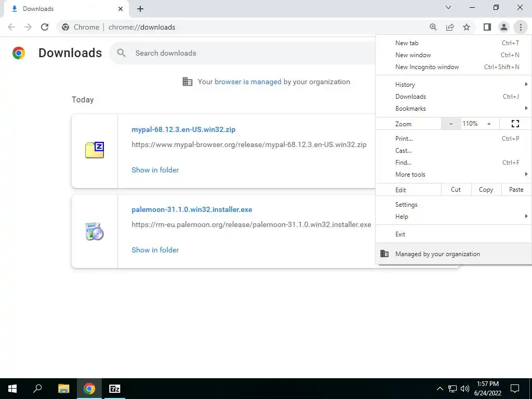Click Paste in the Edit row
Viewport: 532px width, 399px height.
tap(516, 190)
